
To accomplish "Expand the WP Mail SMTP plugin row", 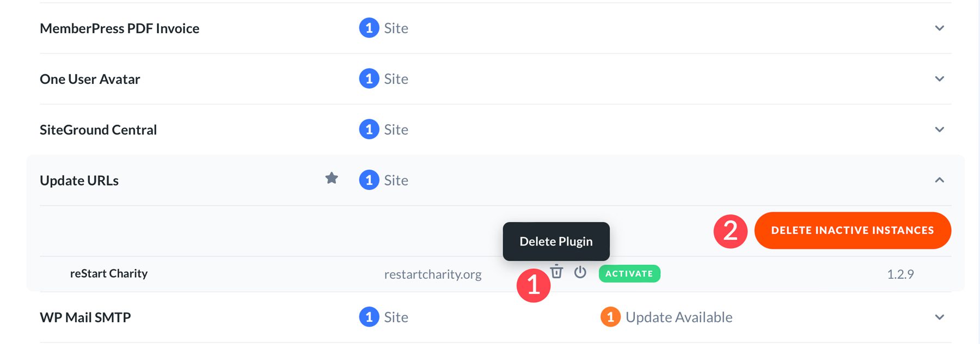I will click(x=939, y=316).
